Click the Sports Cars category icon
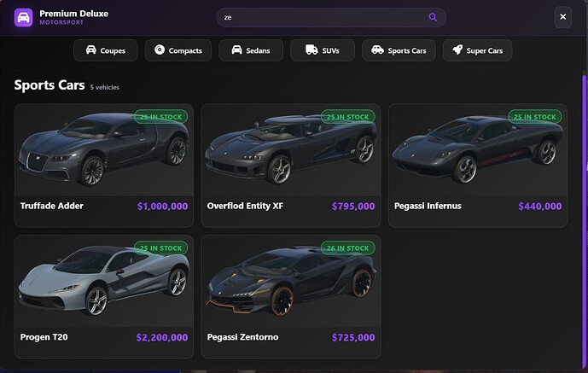Image resolution: width=588 pixels, height=373 pixels. pyautogui.click(x=376, y=50)
